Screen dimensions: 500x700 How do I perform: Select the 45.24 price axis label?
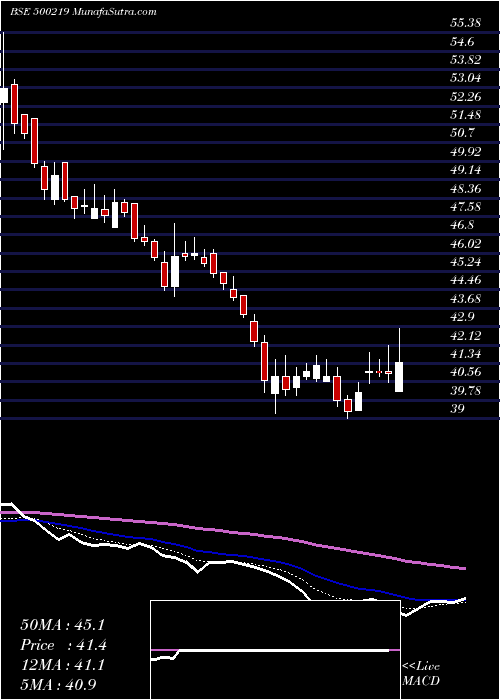point(465,262)
